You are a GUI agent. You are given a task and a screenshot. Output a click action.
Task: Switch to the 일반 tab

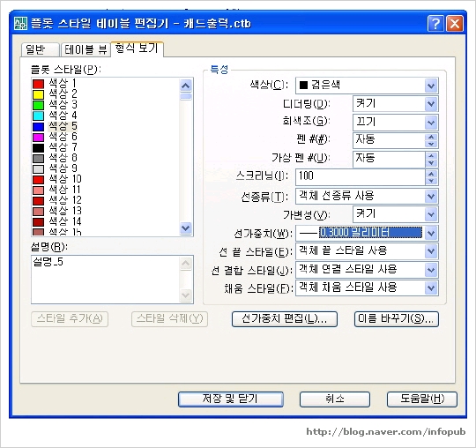point(40,49)
